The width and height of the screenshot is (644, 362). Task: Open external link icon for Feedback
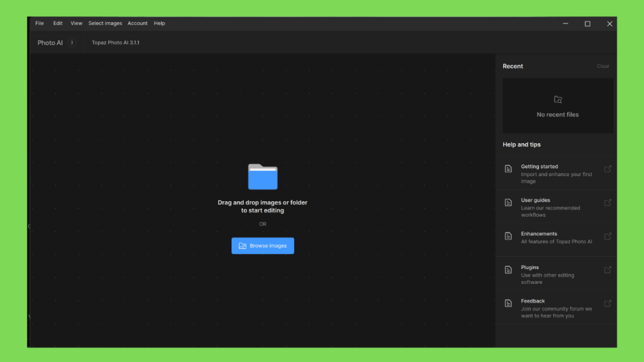point(608,304)
